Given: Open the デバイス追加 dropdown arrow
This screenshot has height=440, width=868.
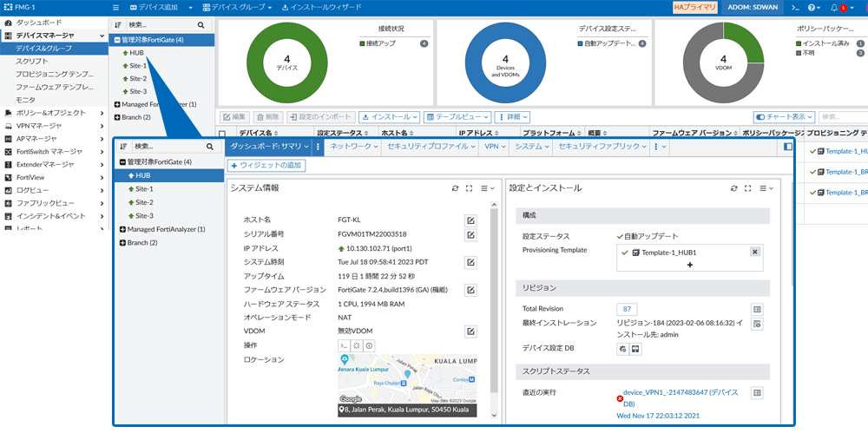Looking at the screenshot, I should pyautogui.click(x=190, y=8).
